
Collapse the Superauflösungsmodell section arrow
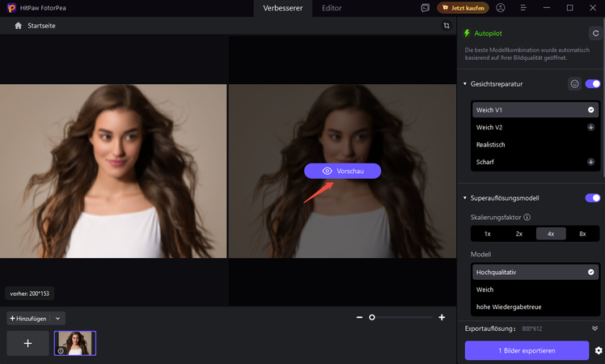[x=465, y=198]
